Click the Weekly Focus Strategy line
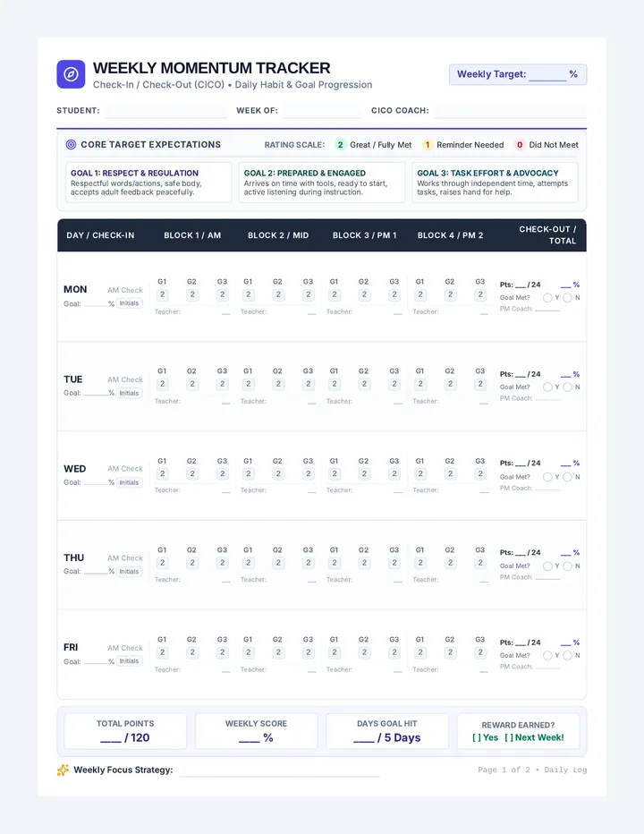 279,770
